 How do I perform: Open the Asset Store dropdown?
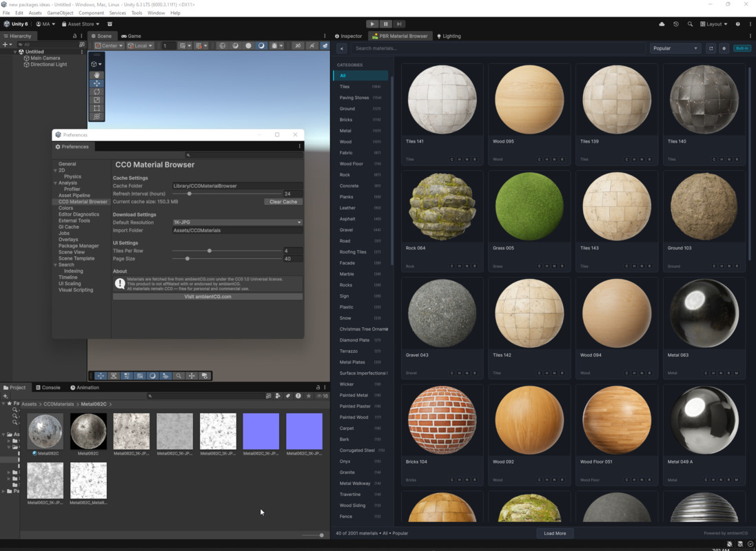(x=81, y=23)
